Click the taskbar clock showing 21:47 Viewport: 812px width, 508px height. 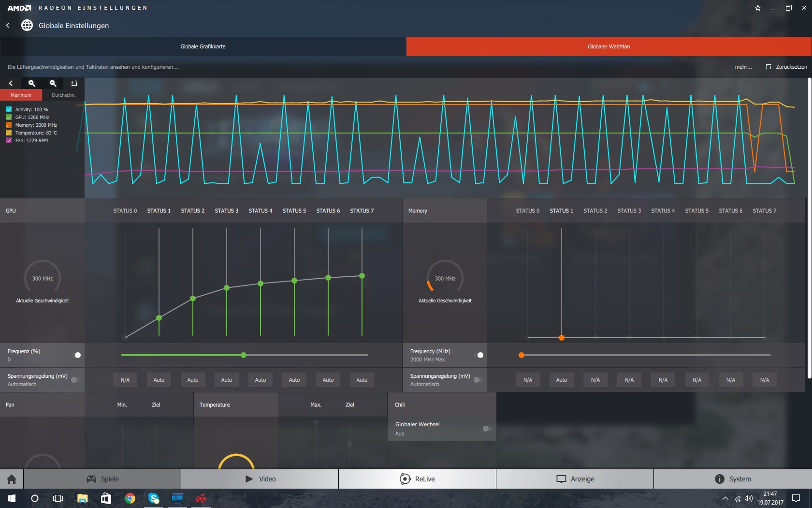pos(770,498)
